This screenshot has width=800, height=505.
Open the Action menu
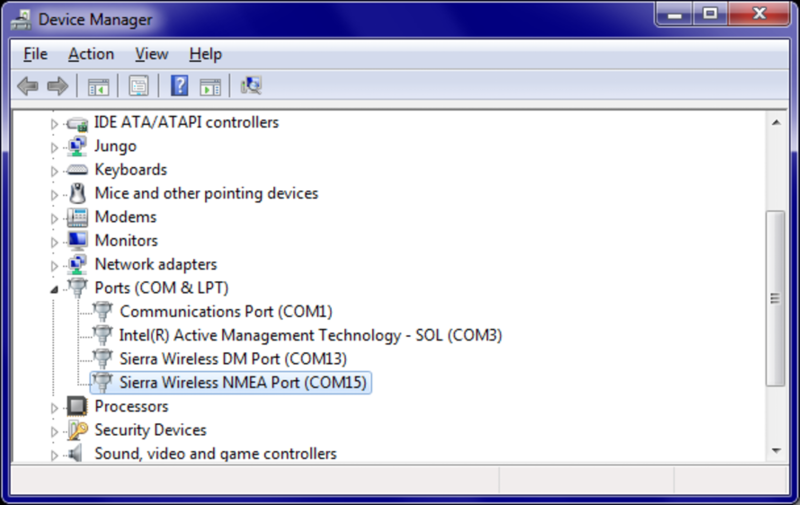point(91,54)
